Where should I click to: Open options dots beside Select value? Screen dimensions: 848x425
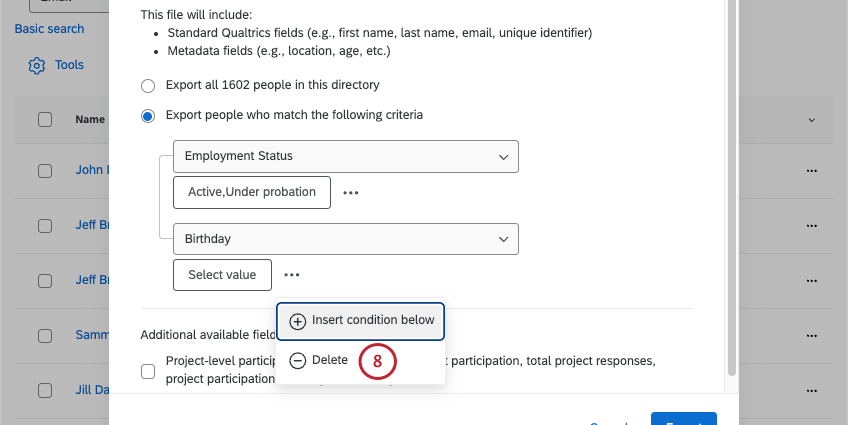[291, 275]
